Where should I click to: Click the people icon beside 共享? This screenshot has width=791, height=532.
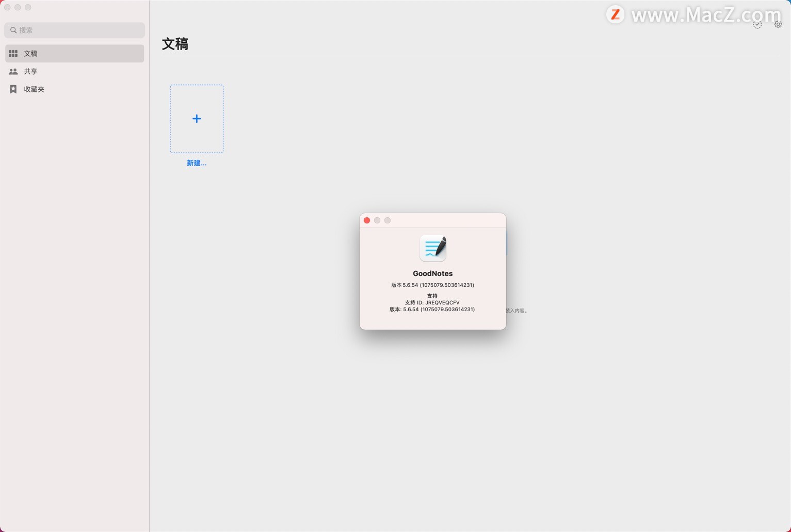pyautogui.click(x=13, y=71)
